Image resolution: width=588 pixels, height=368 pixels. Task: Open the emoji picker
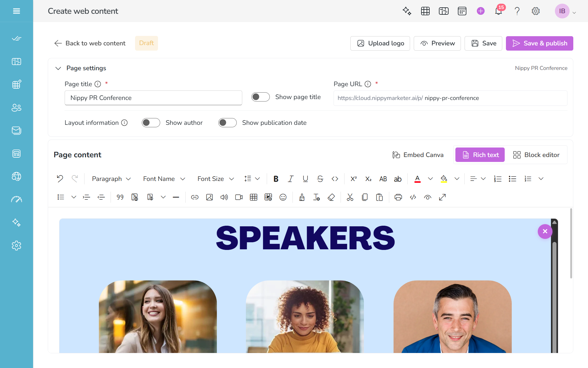point(283,197)
